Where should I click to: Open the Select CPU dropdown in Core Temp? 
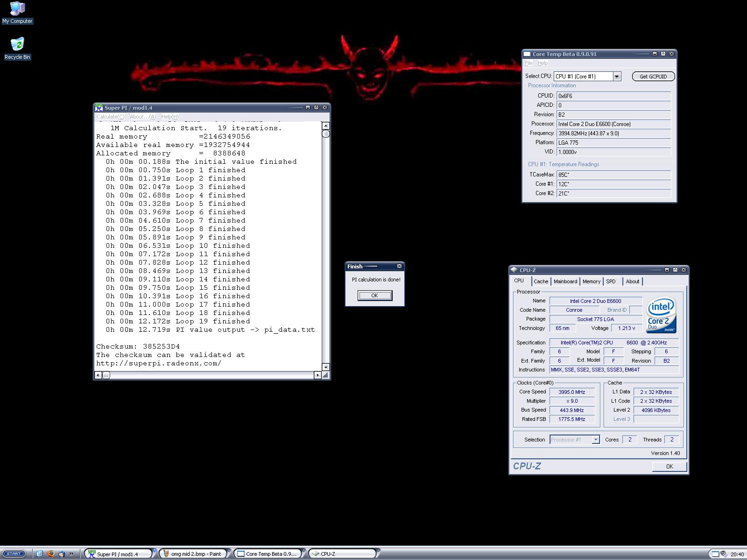617,76
